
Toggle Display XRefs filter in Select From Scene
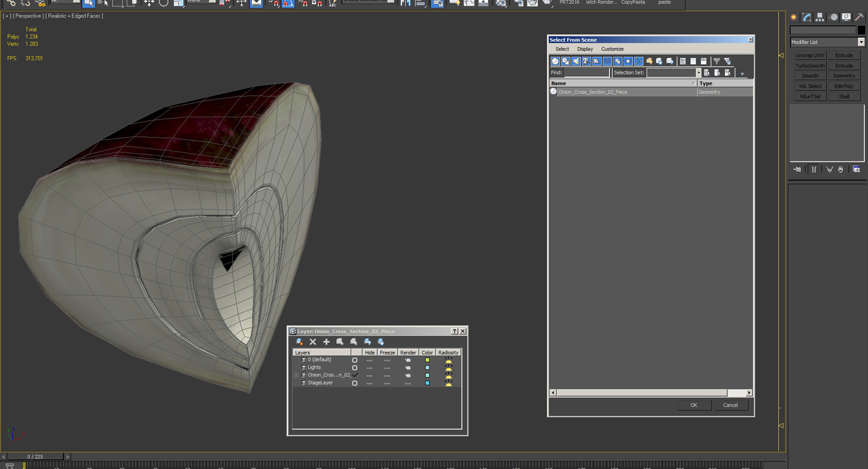[628, 61]
